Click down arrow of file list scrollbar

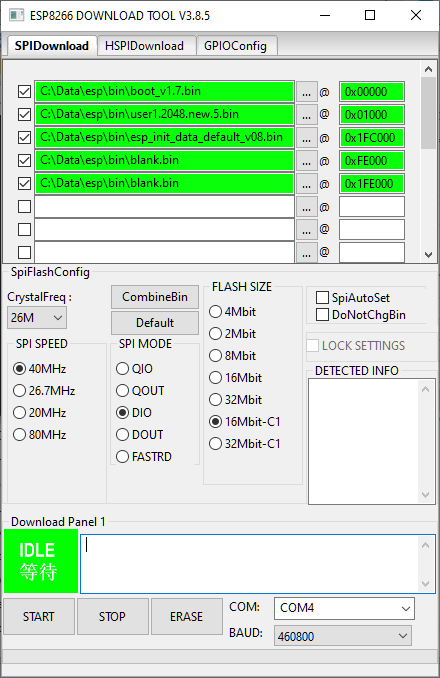[428, 255]
